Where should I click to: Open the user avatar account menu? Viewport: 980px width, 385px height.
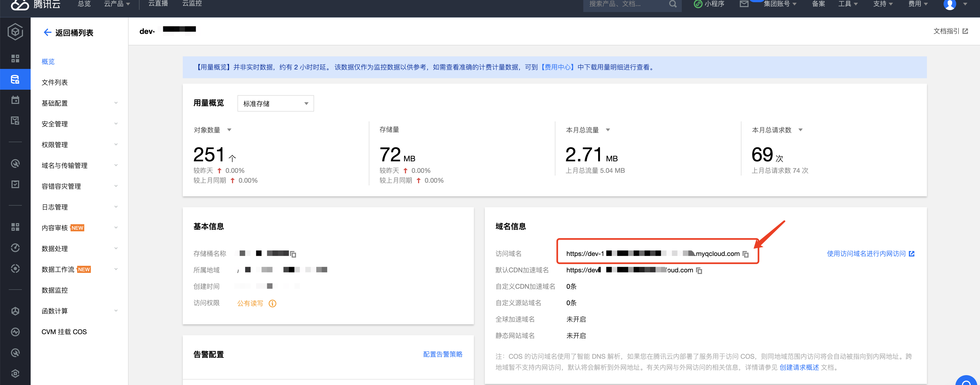coord(950,4)
